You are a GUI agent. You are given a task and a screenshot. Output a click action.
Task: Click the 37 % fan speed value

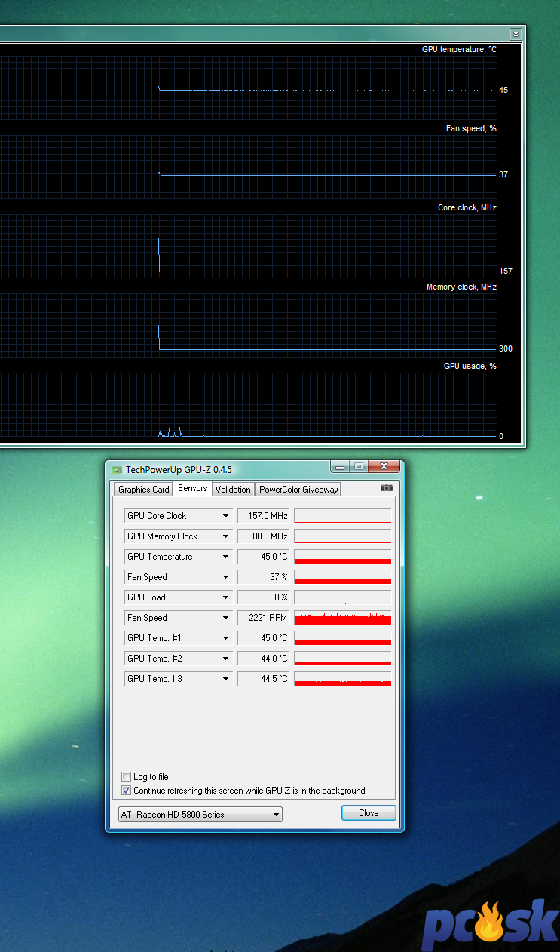[x=264, y=577]
